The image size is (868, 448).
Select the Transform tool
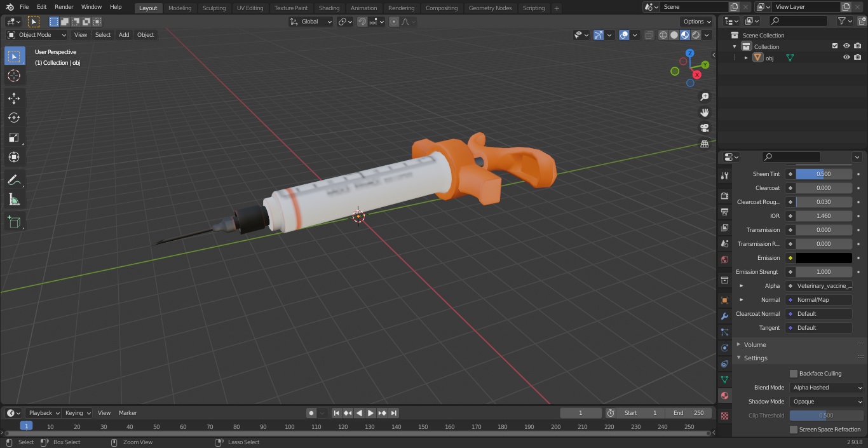coord(14,157)
